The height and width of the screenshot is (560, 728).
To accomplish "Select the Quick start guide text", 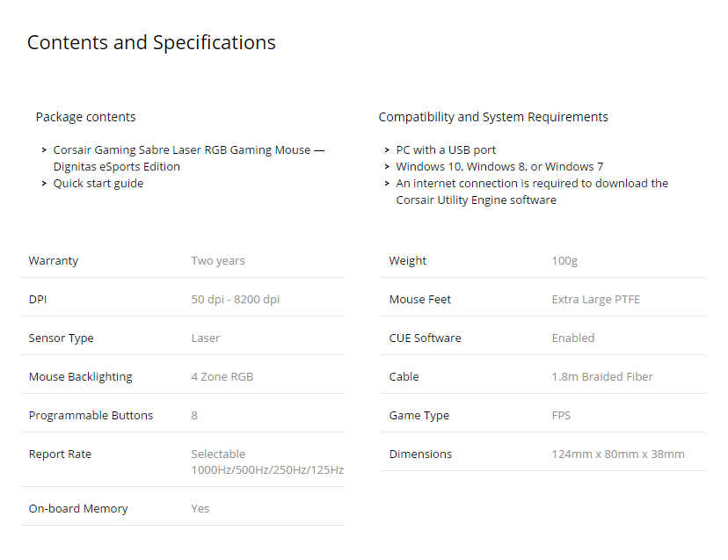I will click(x=98, y=184).
